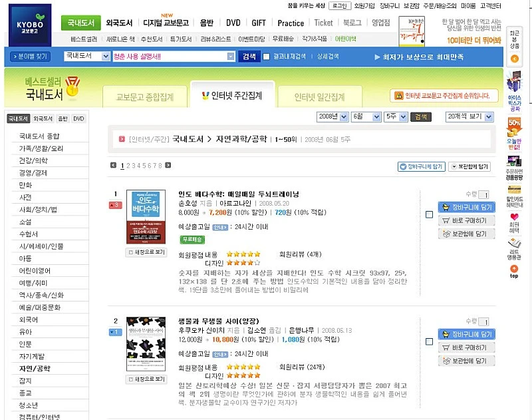Open the 인도 베다수학 book title link
This screenshot has width=532, height=420.
(x=239, y=194)
